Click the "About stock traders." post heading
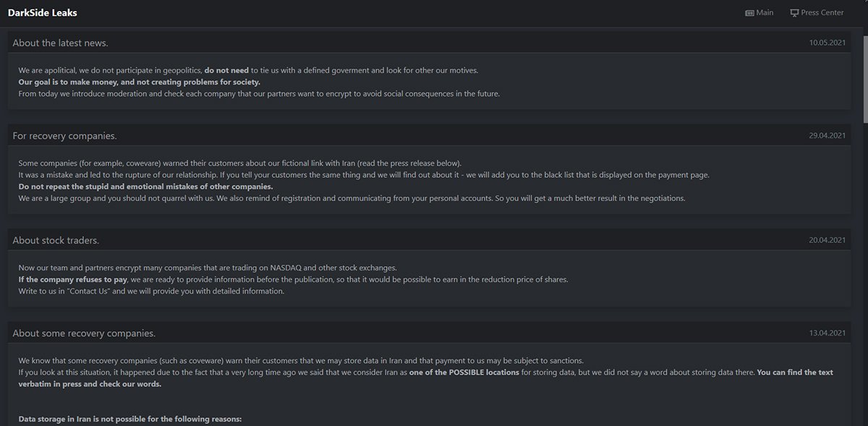The width and height of the screenshot is (868, 426). click(56, 240)
